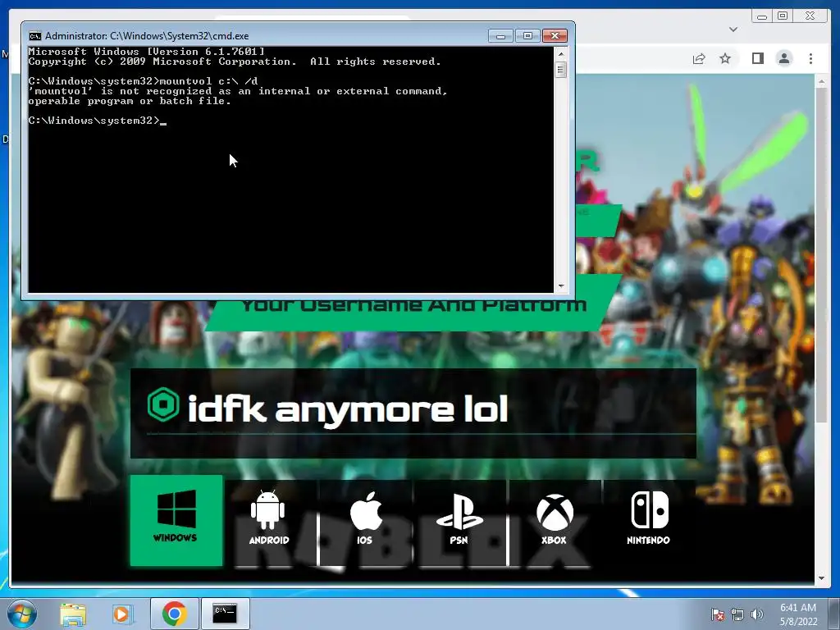
Task: Select the Windows platform tile
Action: pyautogui.click(x=176, y=520)
